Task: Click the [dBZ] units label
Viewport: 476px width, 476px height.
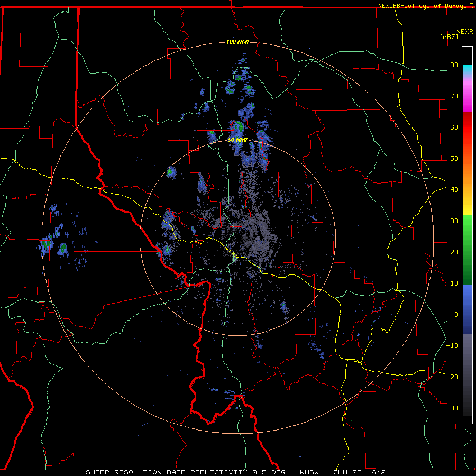Action: (449, 36)
